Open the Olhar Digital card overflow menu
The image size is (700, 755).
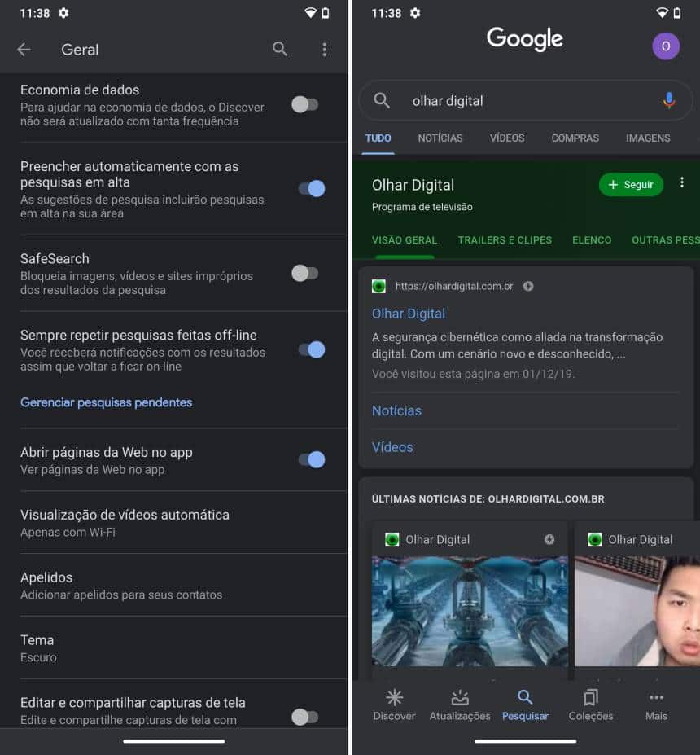click(683, 182)
